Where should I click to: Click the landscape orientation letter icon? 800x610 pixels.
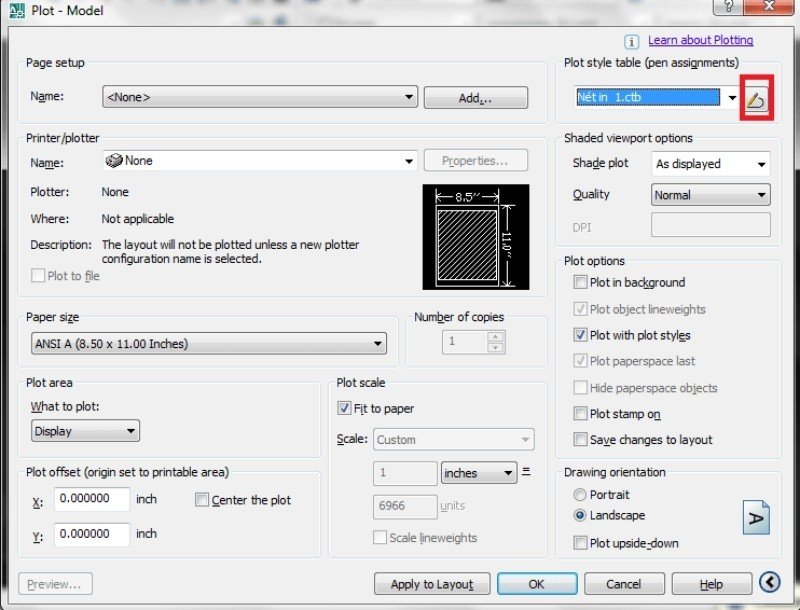(756, 518)
